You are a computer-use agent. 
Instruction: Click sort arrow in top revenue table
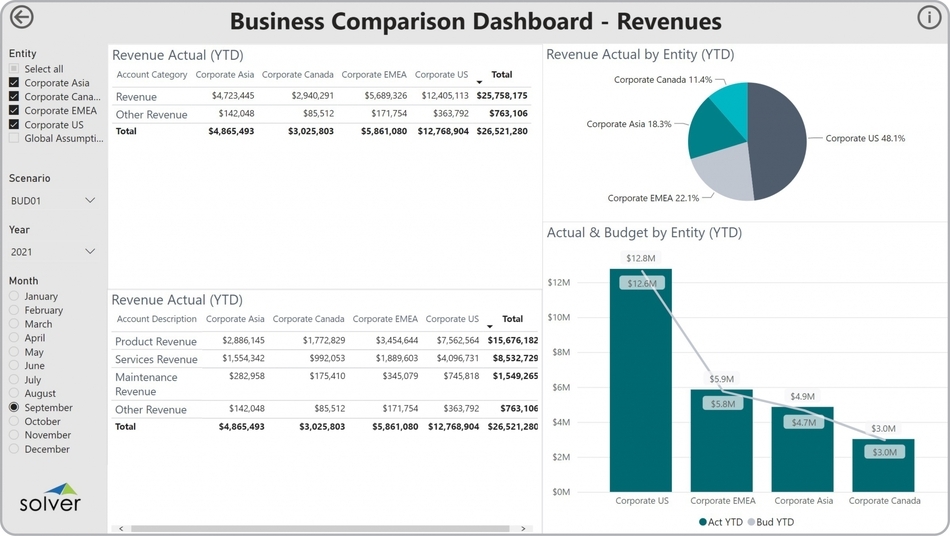pos(479,81)
